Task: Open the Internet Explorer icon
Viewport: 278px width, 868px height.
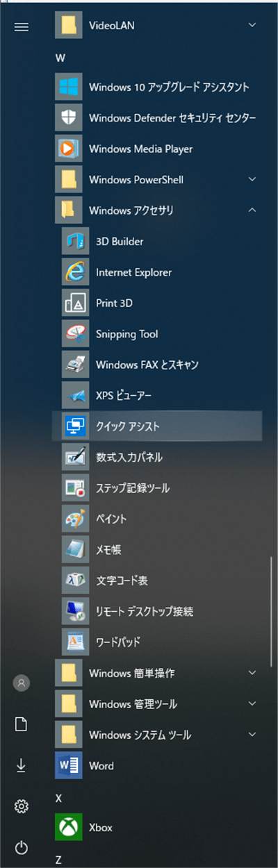Action: point(75,272)
